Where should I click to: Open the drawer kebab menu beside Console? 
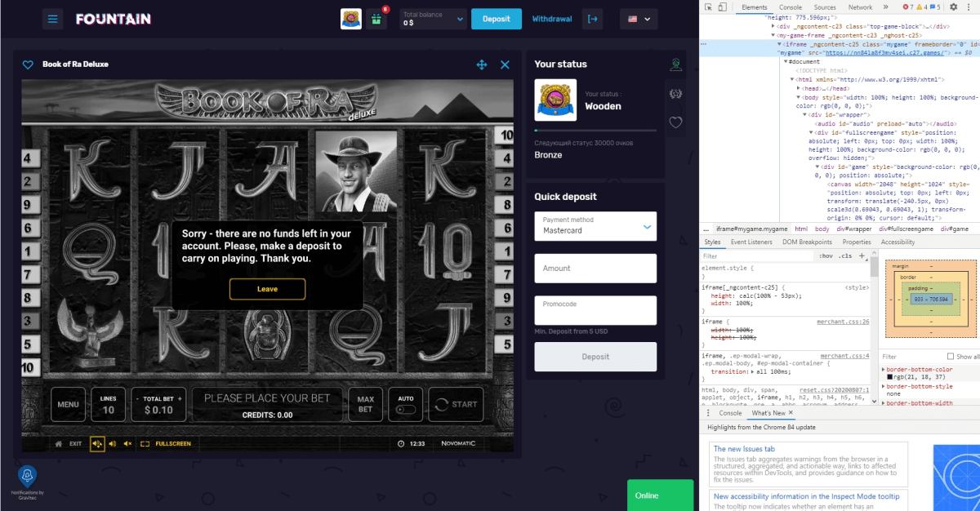pos(707,413)
